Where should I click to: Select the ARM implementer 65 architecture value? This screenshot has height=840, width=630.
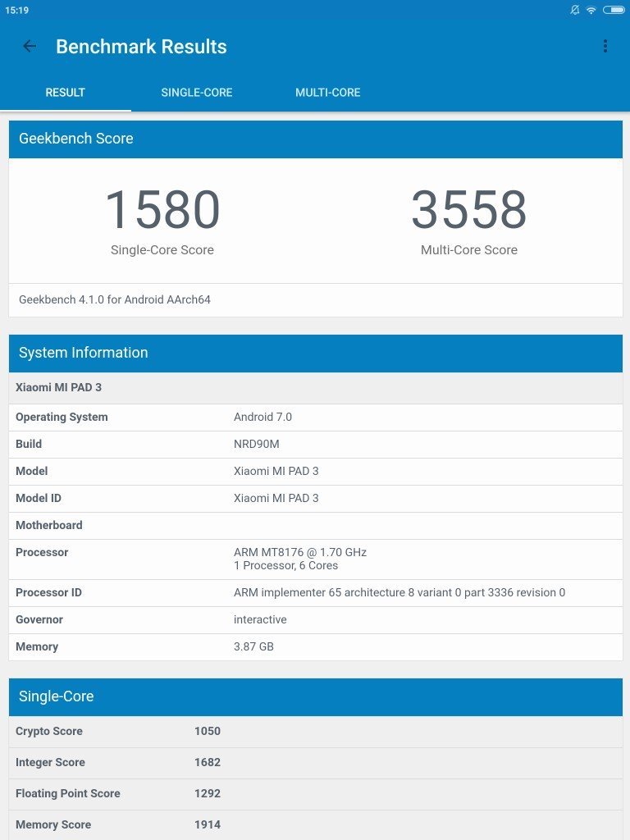pyautogui.click(x=399, y=592)
